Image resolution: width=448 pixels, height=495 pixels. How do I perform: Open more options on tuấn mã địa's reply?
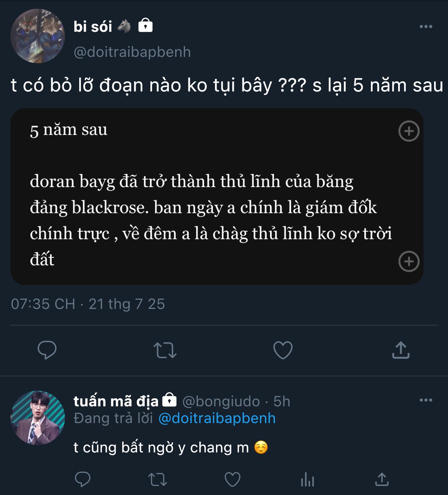coord(426,400)
